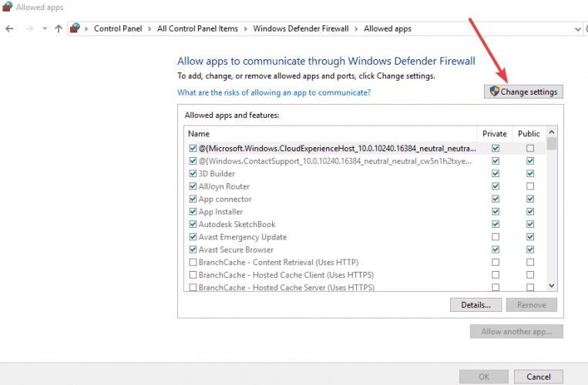Click the Allowed apps window title icon
This screenshot has width=588, height=385.
tap(7, 7)
